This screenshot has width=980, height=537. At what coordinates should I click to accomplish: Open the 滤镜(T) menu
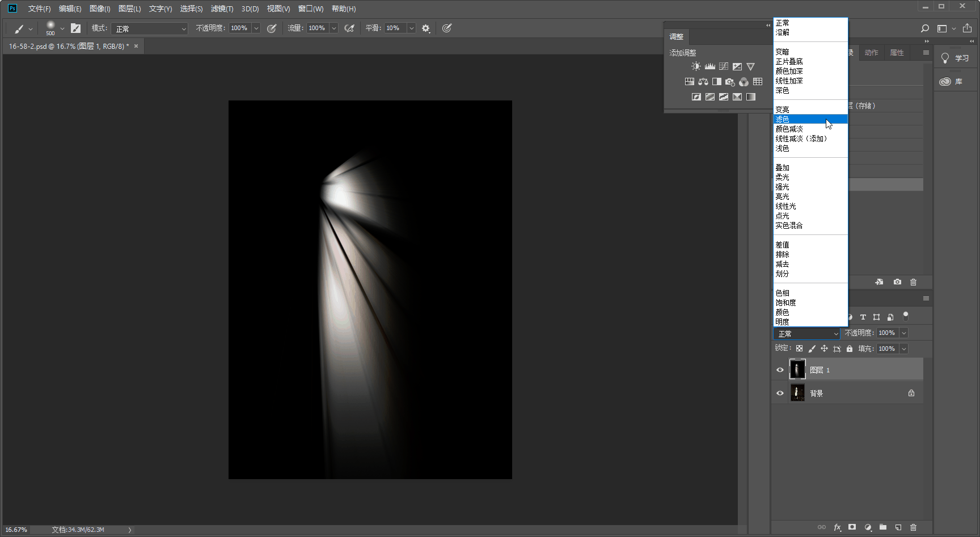click(x=222, y=9)
